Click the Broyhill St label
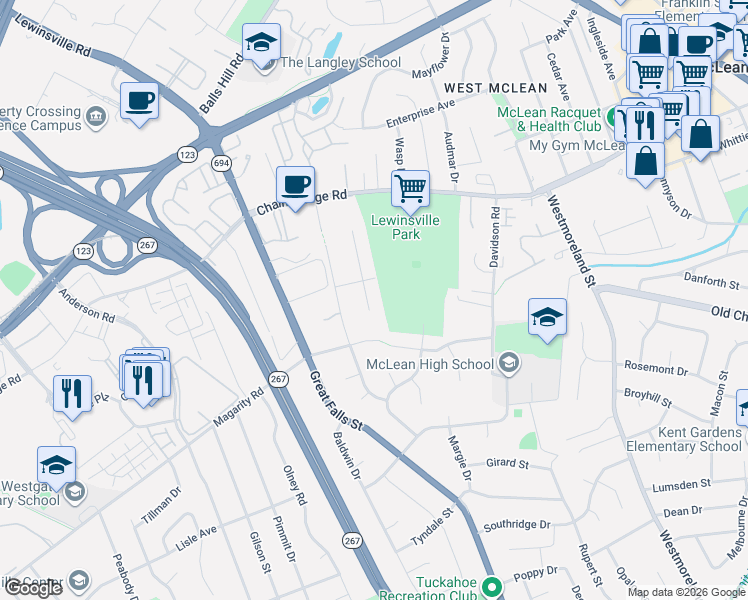Screen dimensions: 748x600 coord(648,398)
